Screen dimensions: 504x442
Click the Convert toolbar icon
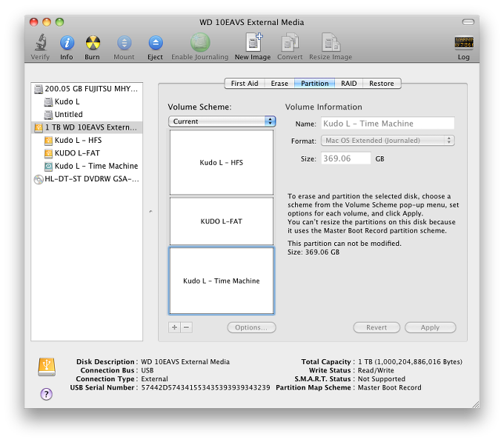point(290,42)
